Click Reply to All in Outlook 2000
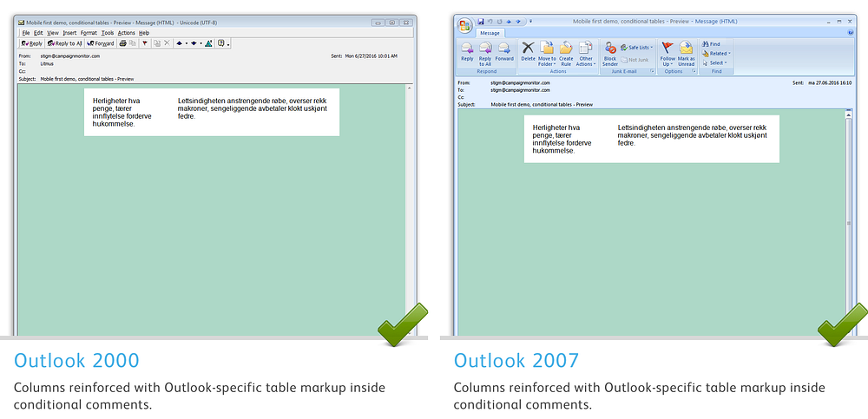This screenshot has height=419, width=868. click(x=65, y=43)
